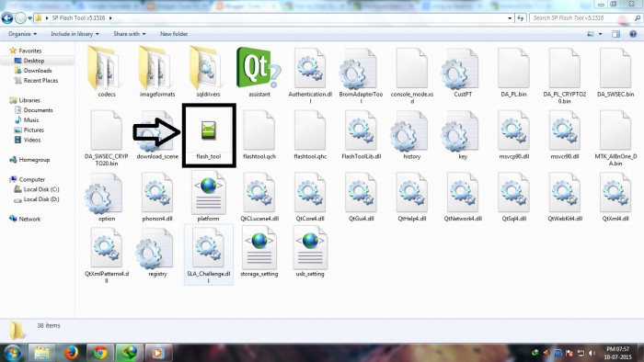Image resolution: width=644 pixels, height=362 pixels.
Task: Select the QtGui4.dll file
Action: tap(361, 198)
